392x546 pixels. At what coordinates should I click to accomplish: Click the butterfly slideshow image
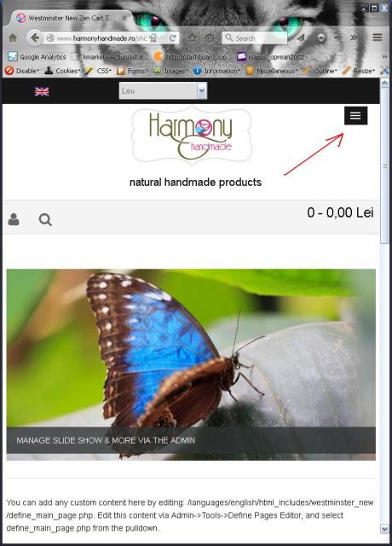point(191,364)
